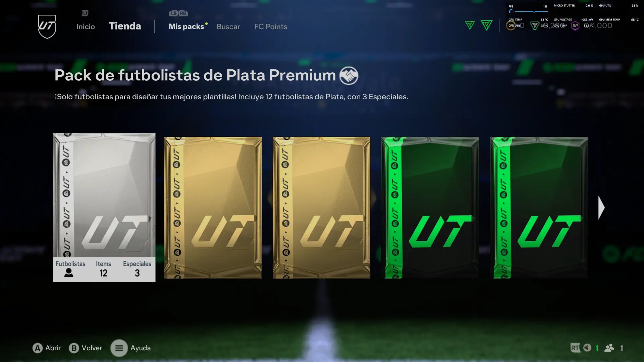Open the Buscar tab
This screenshot has height=362, width=644.
click(228, 27)
